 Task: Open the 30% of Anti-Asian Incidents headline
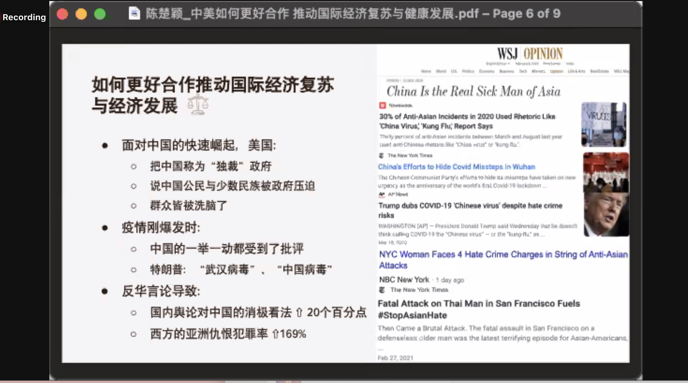[x=467, y=121]
